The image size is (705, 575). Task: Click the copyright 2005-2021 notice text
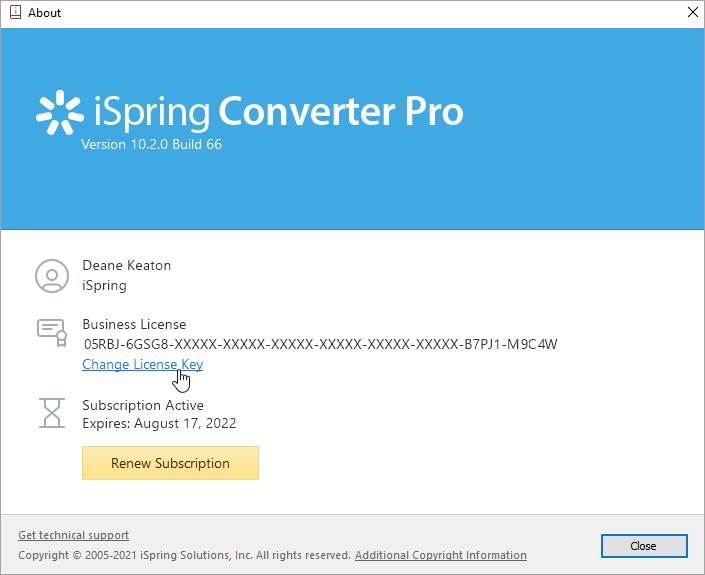pyautogui.click(x=184, y=555)
